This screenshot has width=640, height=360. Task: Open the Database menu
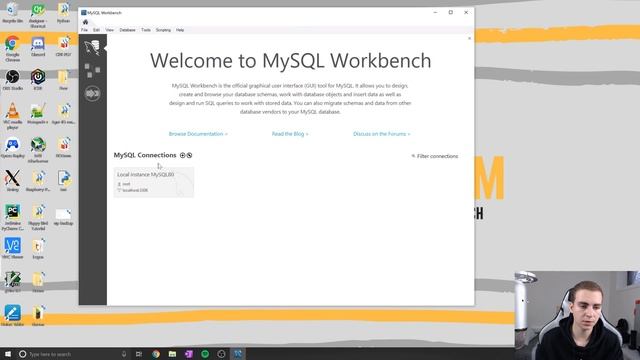[127, 30]
